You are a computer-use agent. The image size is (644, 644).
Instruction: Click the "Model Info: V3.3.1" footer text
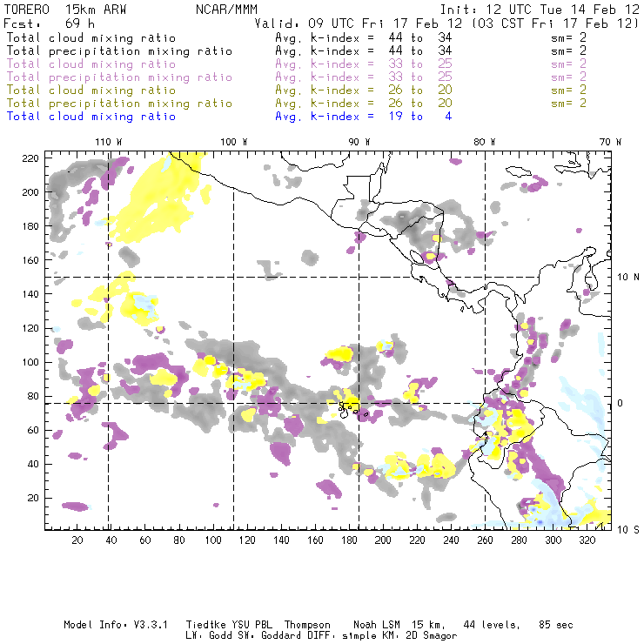pyautogui.click(x=116, y=625)
